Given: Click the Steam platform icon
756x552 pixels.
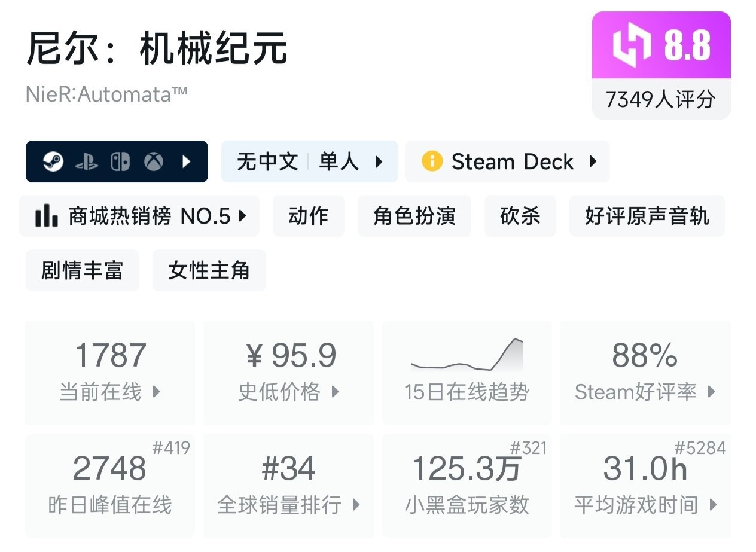Looking at the screenshot, I should click(x=53, y=161).
